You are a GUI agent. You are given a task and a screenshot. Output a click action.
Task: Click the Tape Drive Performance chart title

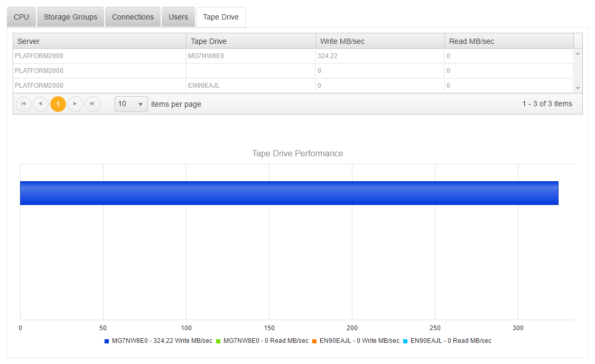[297, 153]
